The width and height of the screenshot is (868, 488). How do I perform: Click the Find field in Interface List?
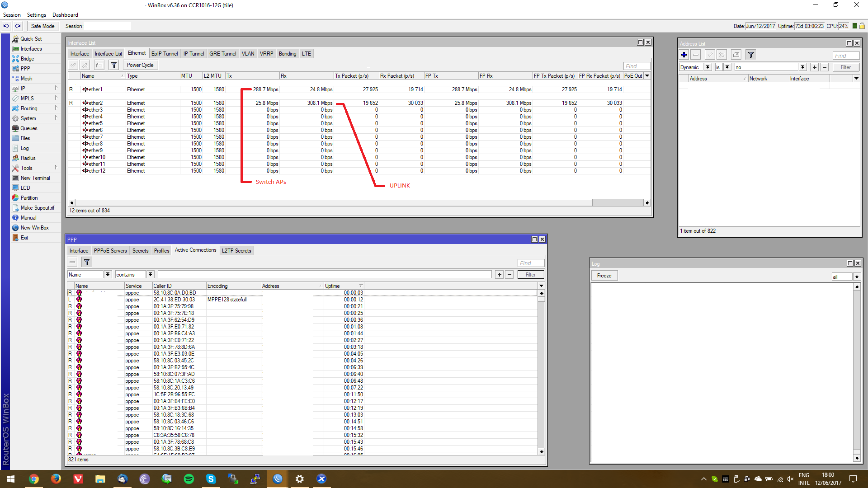click(637, 66)
